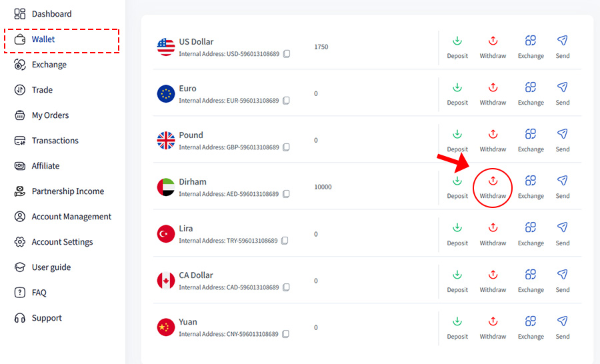The width and height of the screenshot is (600, 364).
Task: Open the FAQ page
Action: pos(39,293)
